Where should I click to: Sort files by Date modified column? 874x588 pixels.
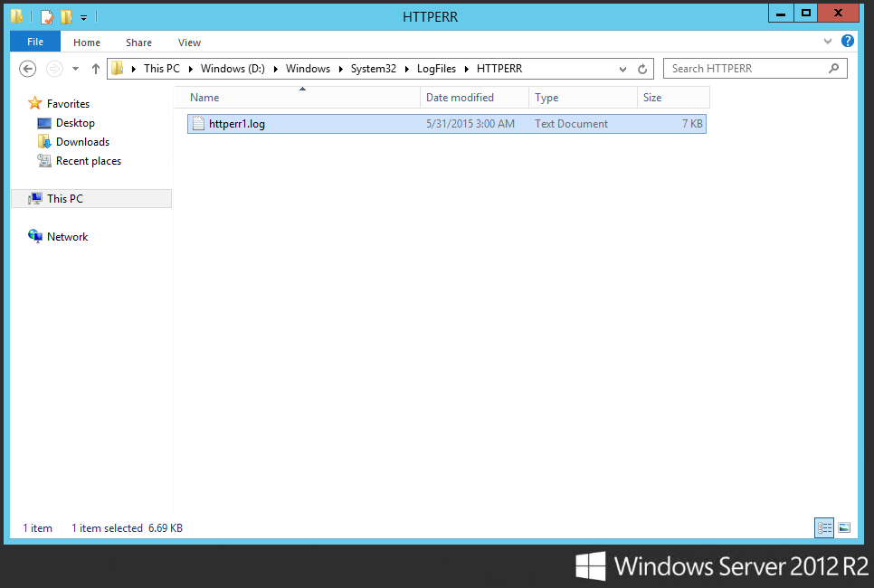point(460,98)
